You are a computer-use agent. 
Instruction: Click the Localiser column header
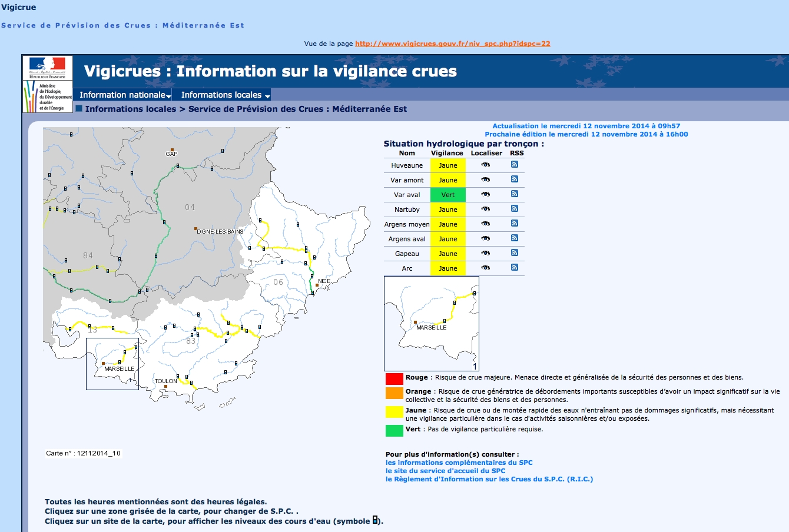[486, 153]
